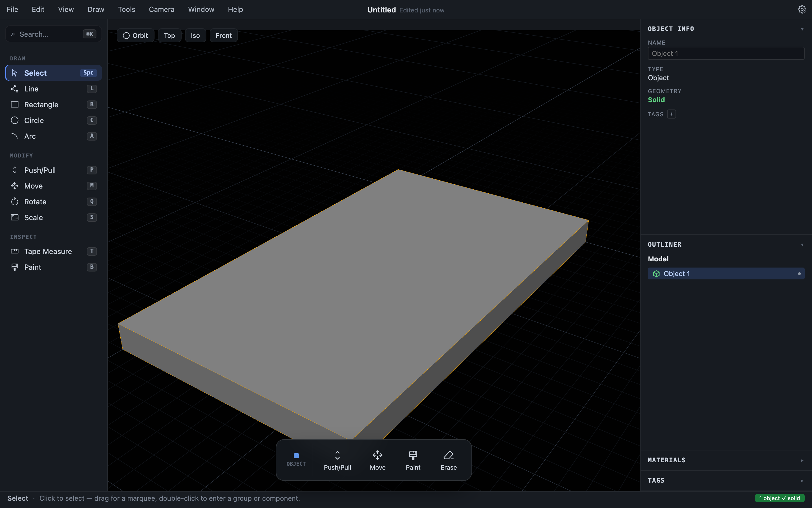This screenshot has width=812, height=508.
Task: Switch to Front view
Action: click(x=224, y=36)
